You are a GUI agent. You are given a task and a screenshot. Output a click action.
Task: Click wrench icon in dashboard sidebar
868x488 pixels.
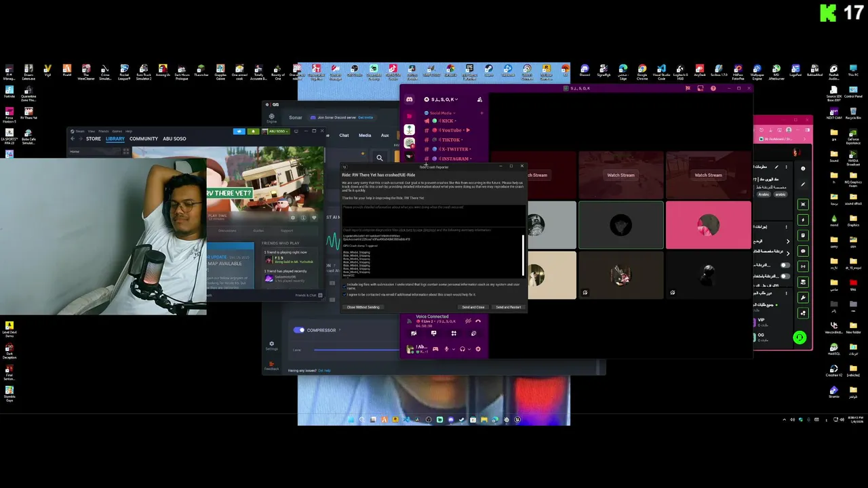pos(803,298)
